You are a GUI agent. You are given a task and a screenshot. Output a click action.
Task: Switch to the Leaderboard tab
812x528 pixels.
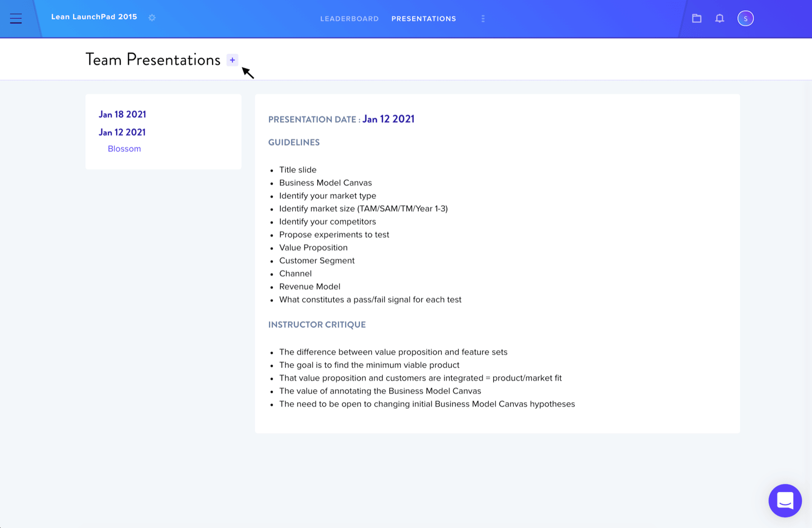coord(349,19)
